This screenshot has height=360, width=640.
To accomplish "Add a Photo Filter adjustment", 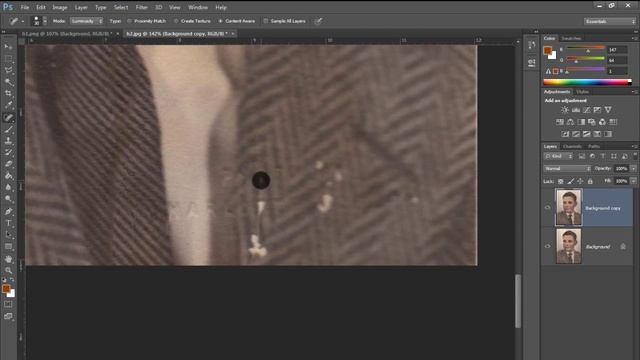I will point(591,122).
